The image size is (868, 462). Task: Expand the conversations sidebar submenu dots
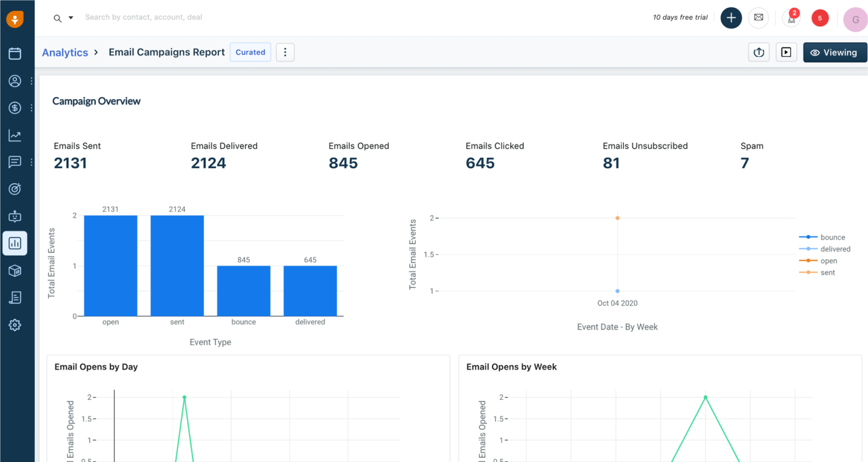(32, 162)
